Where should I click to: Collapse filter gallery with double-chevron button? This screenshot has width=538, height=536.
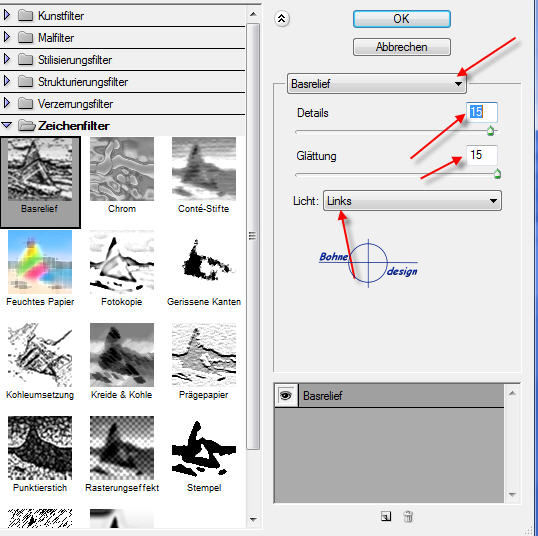click(x=282, y=19)
